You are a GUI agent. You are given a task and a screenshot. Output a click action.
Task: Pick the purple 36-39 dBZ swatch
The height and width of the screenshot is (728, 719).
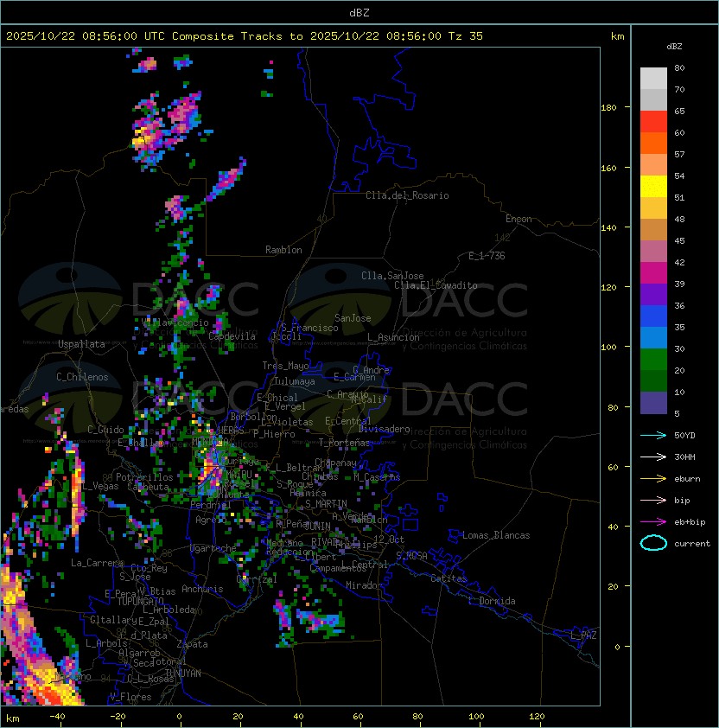(x=653, y=294)
